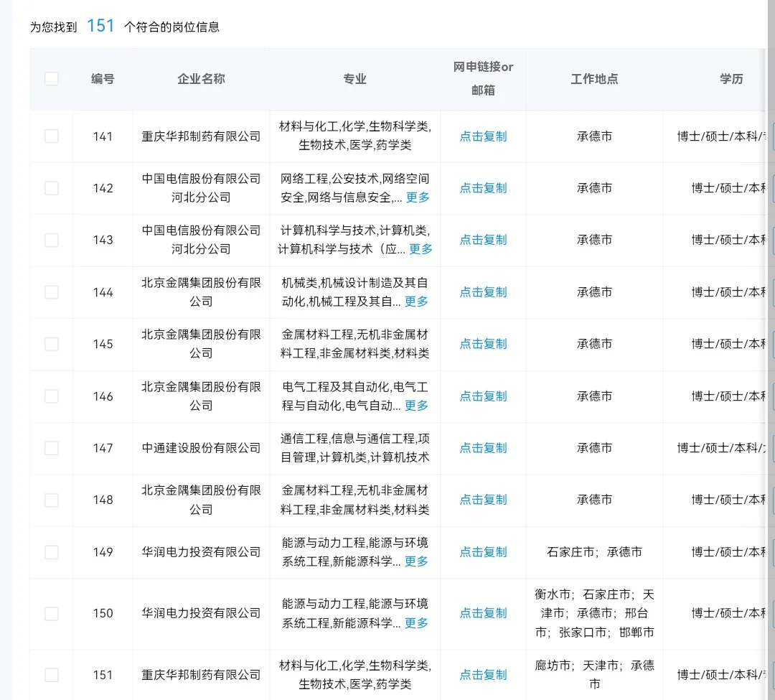The image size is (775, 700).
Task: Click the major text in row 141
Action: tap(355, 136)
